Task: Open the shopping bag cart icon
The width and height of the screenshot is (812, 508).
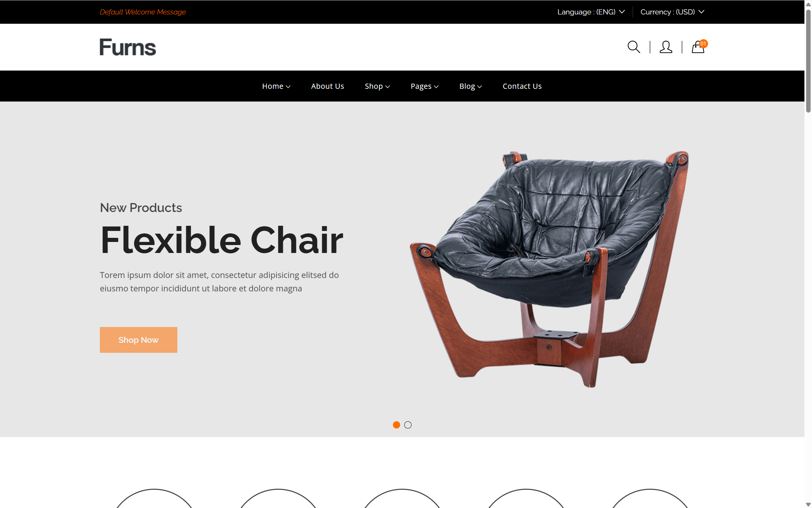Action: coord(698,47)
